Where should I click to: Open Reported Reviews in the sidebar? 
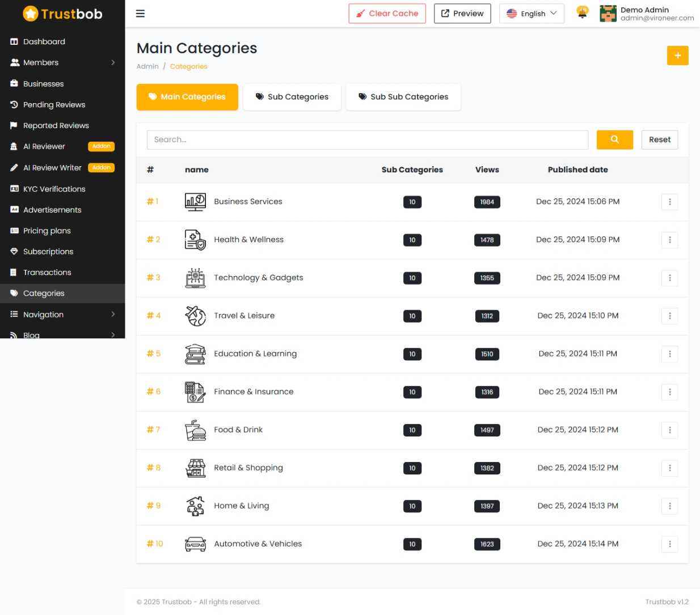[x=62, y=125]
